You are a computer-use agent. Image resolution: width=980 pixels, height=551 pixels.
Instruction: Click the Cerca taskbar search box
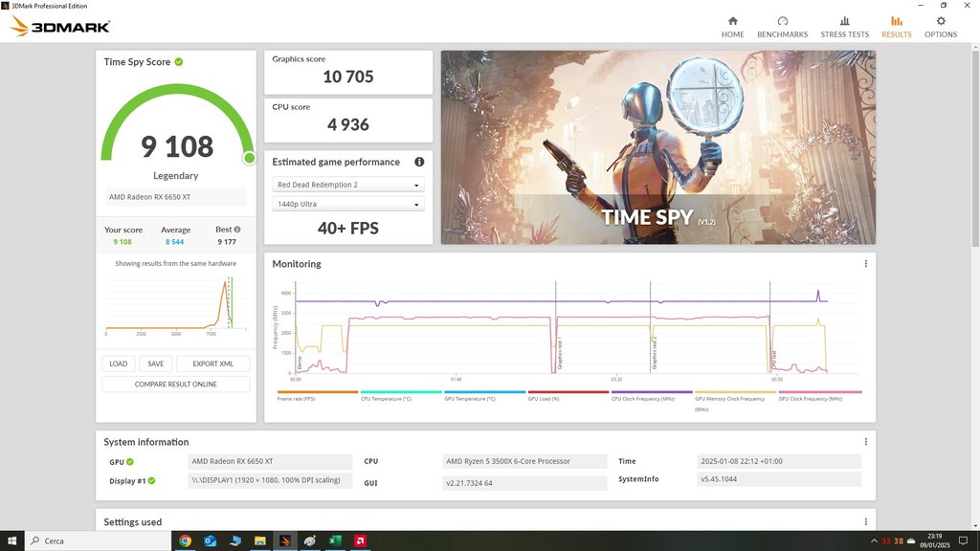[99, 541]
